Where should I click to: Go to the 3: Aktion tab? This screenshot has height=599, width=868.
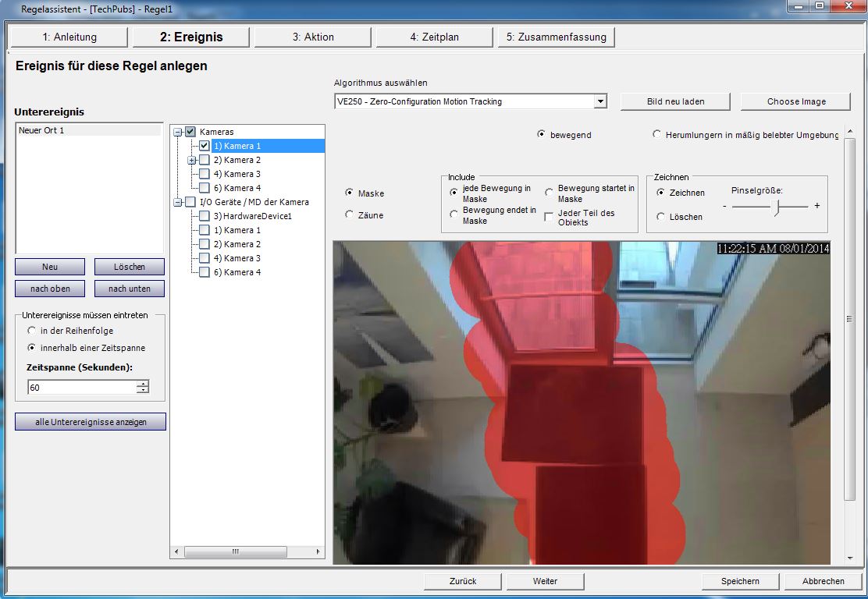click(x=313, y=37)
